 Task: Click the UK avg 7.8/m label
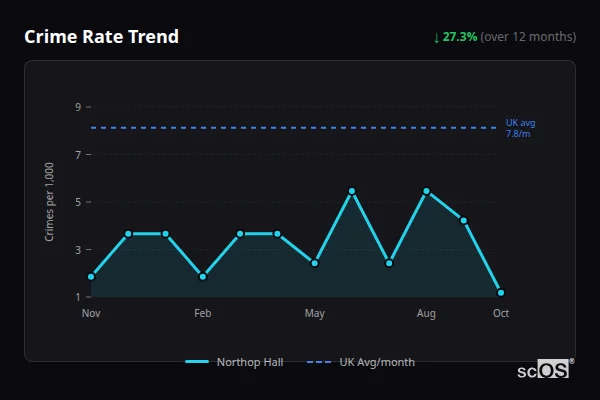point(520,128)
